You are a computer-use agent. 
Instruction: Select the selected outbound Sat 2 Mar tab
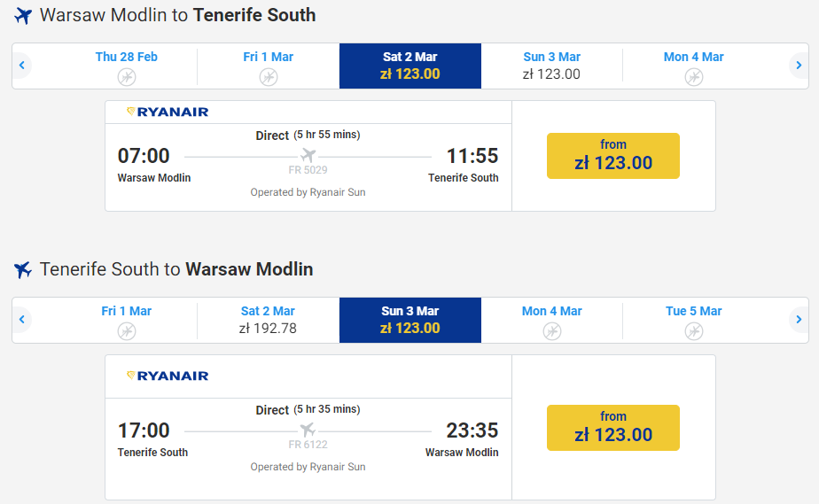tap(410, 66)
